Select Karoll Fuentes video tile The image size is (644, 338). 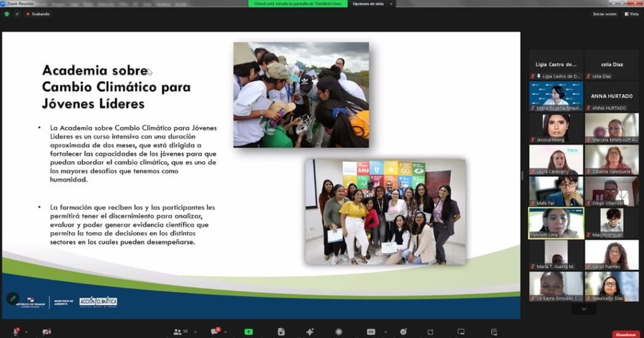(x=611, y=254)
